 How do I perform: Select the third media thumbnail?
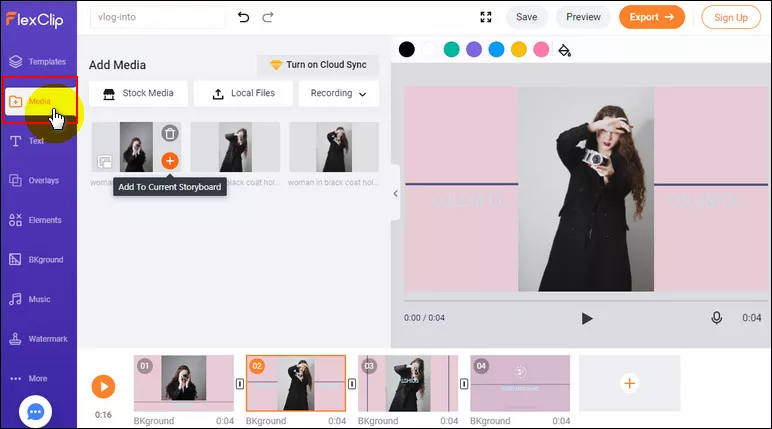[334, 147]
